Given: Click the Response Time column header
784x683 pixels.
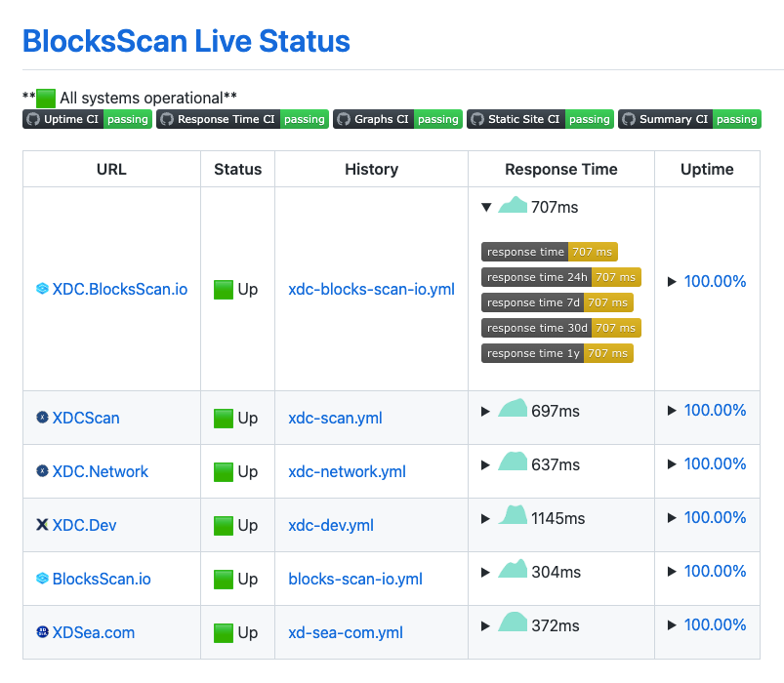Looking at the screenshot, I should [x=560, y=169].
